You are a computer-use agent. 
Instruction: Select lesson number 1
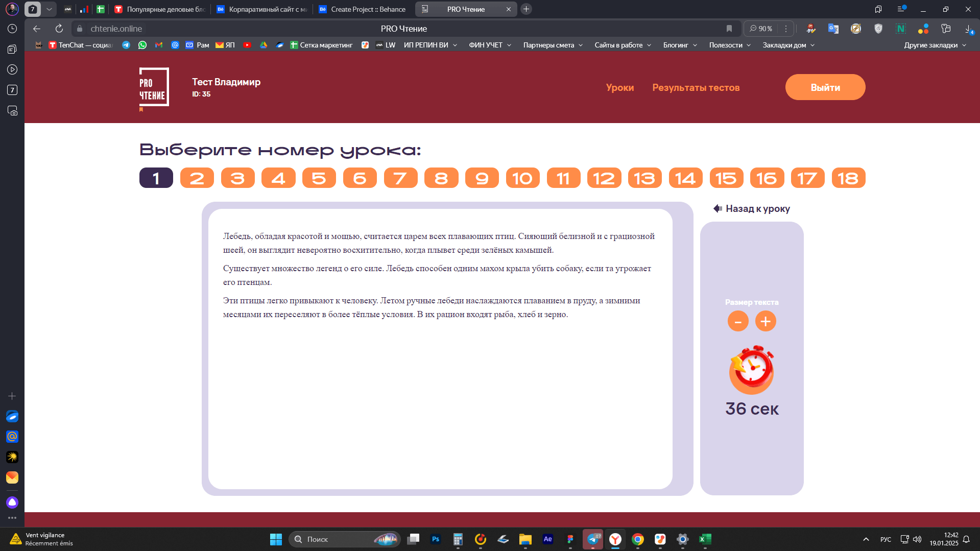point(156,178)
